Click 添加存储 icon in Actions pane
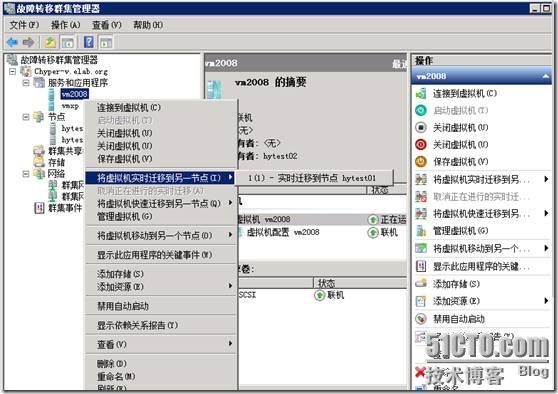558x394 pixels. click(421, 283)
